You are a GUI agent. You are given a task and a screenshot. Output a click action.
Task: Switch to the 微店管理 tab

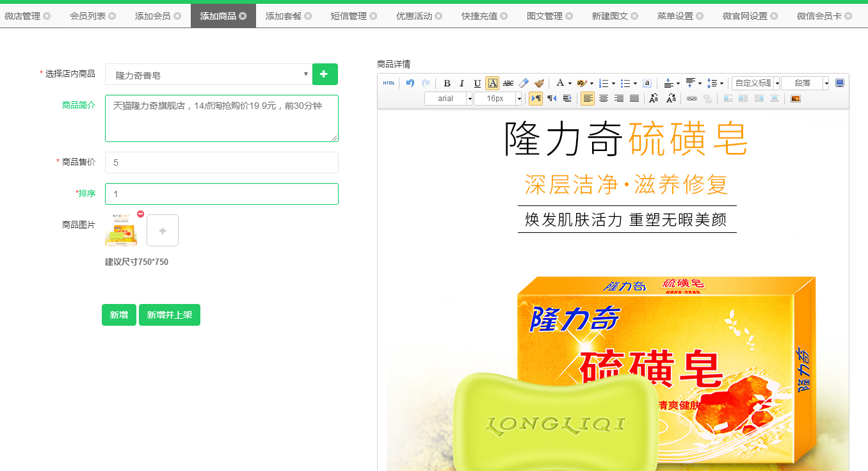point(22,16)
